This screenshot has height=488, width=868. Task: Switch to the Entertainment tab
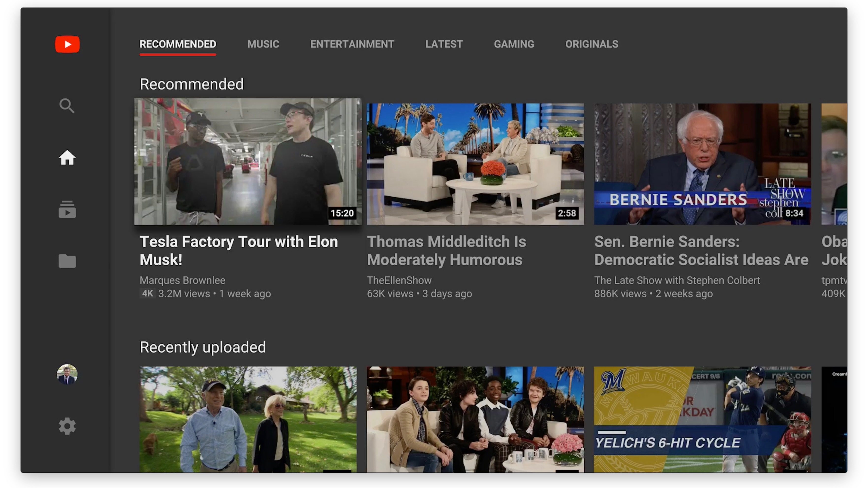[x=352, y=44]
